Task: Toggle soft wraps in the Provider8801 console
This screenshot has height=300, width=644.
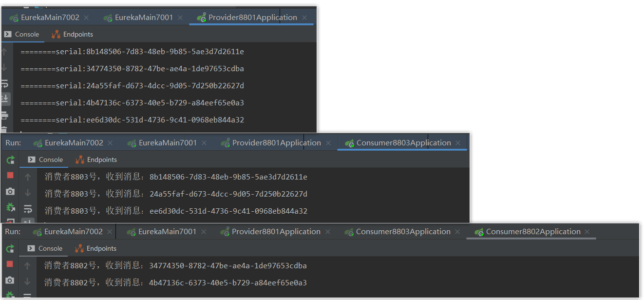Action: coord(5,83)
